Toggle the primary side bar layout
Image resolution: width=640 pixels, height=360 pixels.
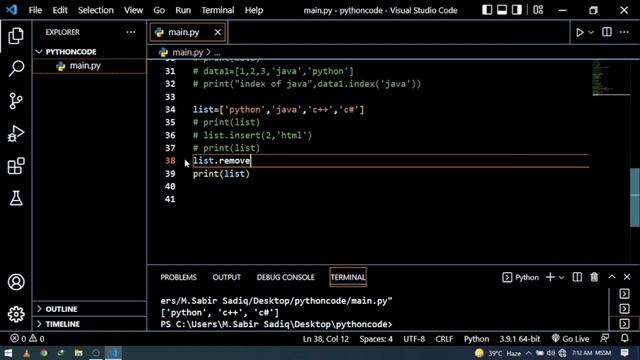[x=487, y=10]
